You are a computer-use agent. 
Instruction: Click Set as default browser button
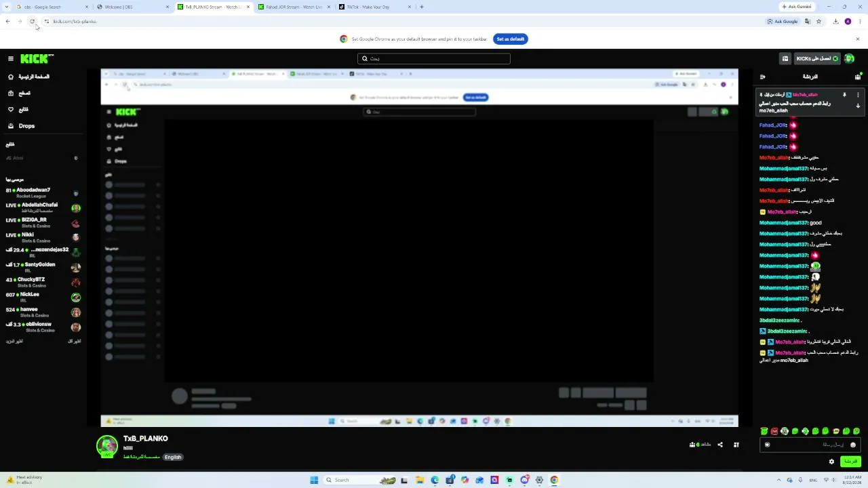511,39
